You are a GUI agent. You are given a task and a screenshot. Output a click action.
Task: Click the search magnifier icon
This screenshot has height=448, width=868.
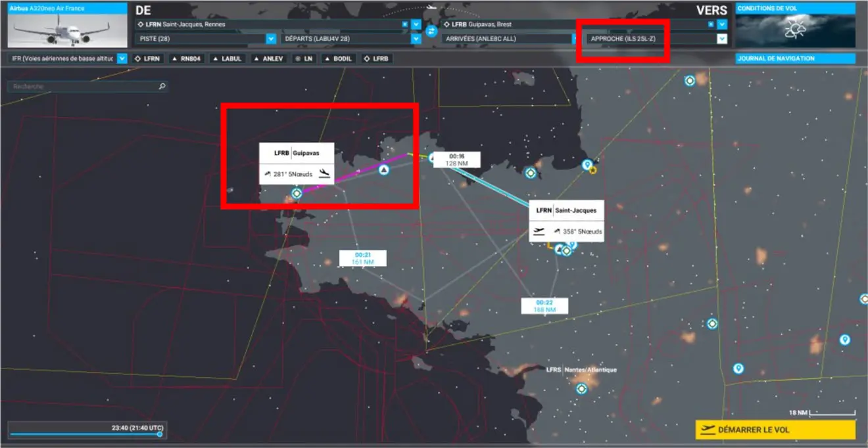tap(162, 86)
